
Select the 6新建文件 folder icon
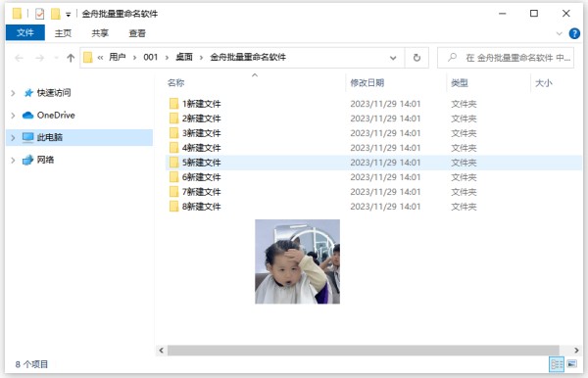point(173,177)
